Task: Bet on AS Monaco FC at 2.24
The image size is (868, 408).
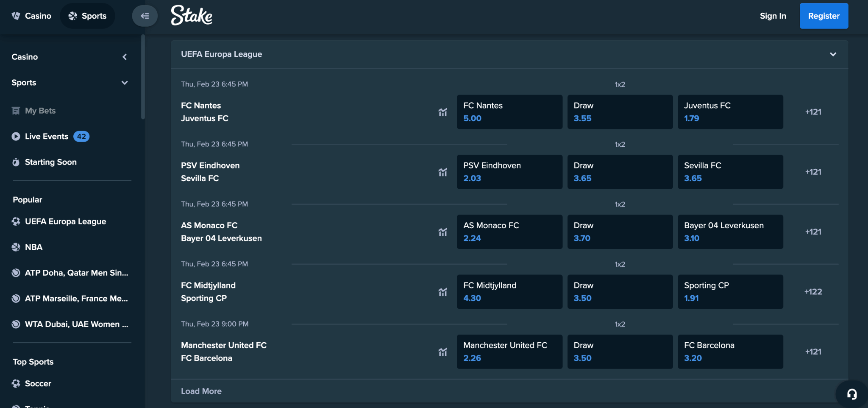Action: (x=509, y=232)
